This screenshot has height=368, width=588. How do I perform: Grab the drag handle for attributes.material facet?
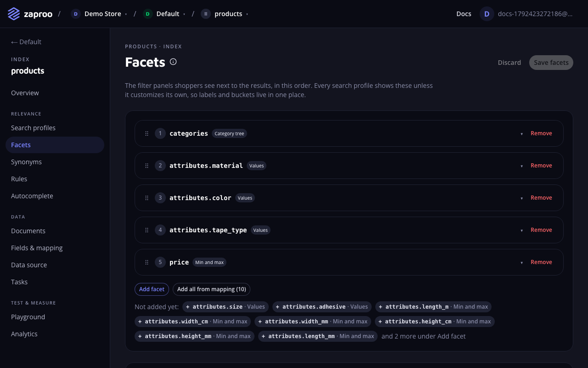click(147, 166)
